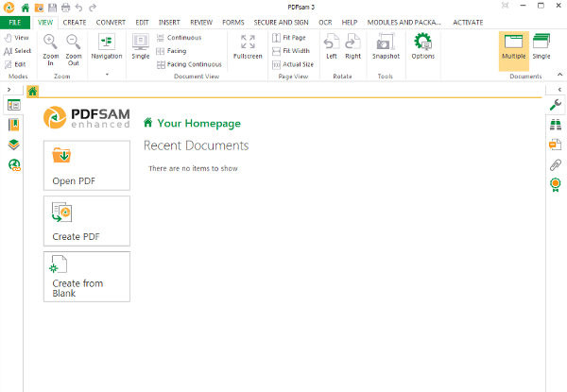Print using the printer icon
The image size is (567, 392).
pyautogui.click(x=65, y=8)
